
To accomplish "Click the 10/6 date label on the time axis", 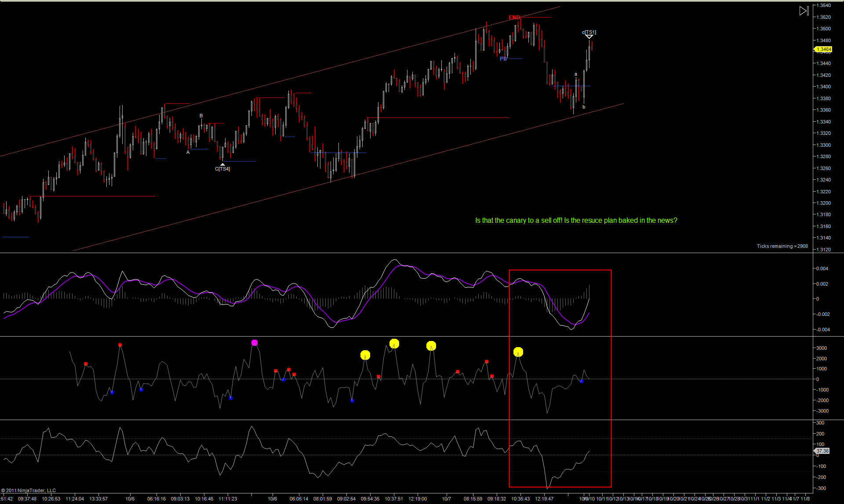I will [273, 499].
